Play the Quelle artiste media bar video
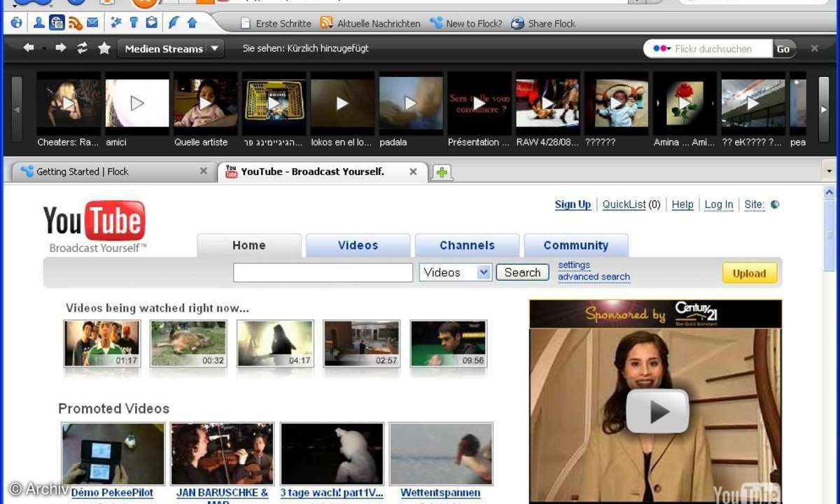This screenshot has width=840, height=504. pos(206,104)
